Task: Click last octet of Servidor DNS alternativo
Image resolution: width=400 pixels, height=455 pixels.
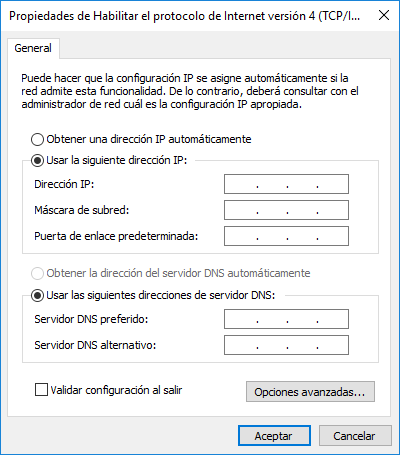Action: [333, 345]
